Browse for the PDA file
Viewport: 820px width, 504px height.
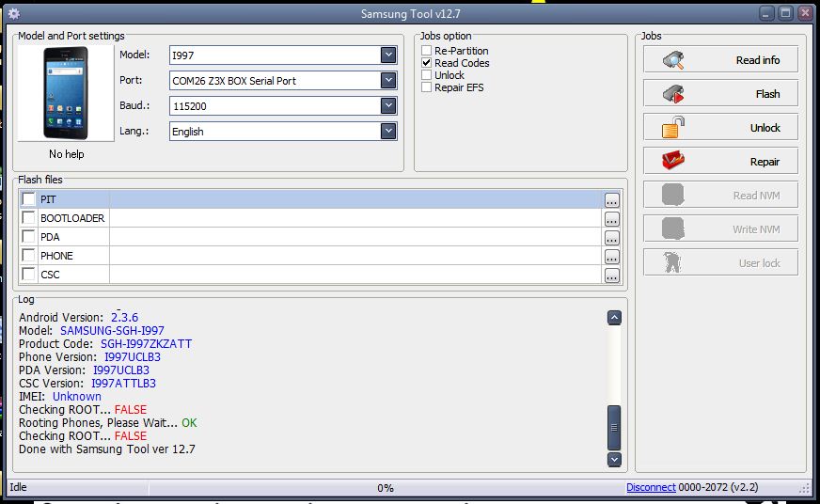point(612,237)
